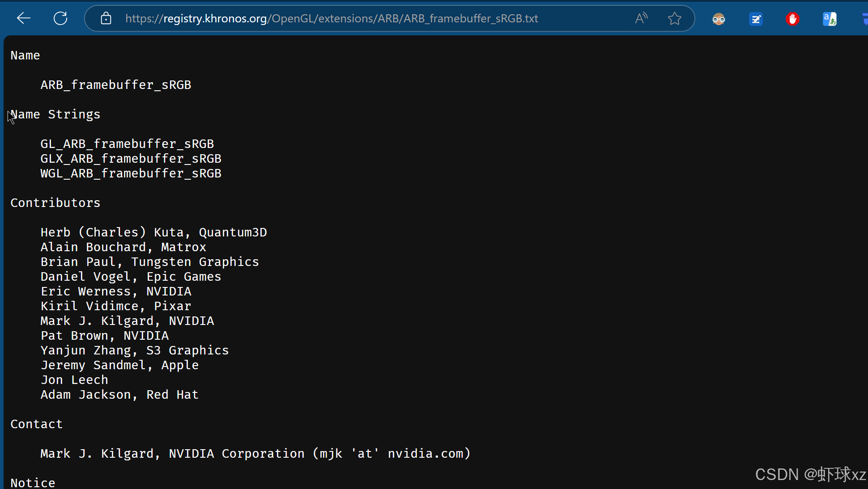868x489 pixels.
Task: Open the blue note-writing extension icon
Action: [x=756, y=19]
